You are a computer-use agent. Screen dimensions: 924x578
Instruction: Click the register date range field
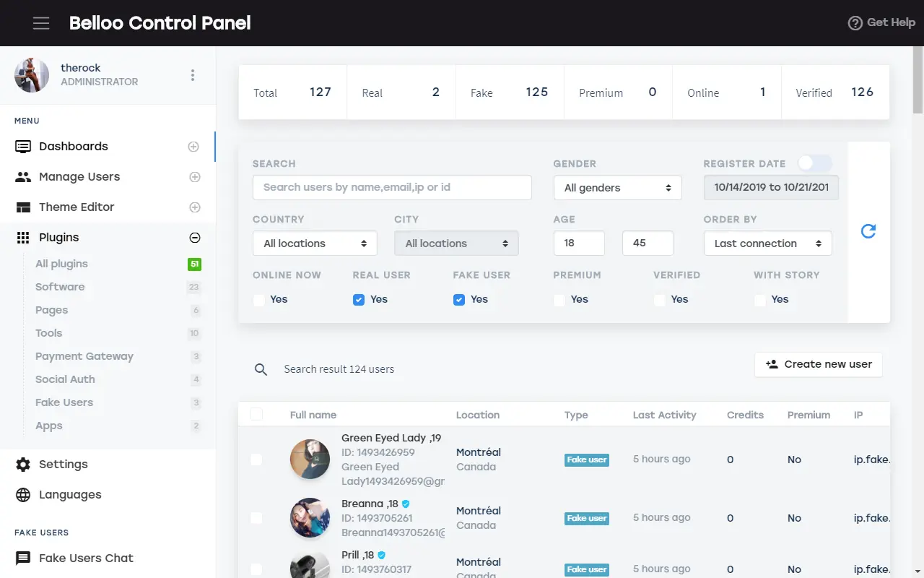click(771, 187)
